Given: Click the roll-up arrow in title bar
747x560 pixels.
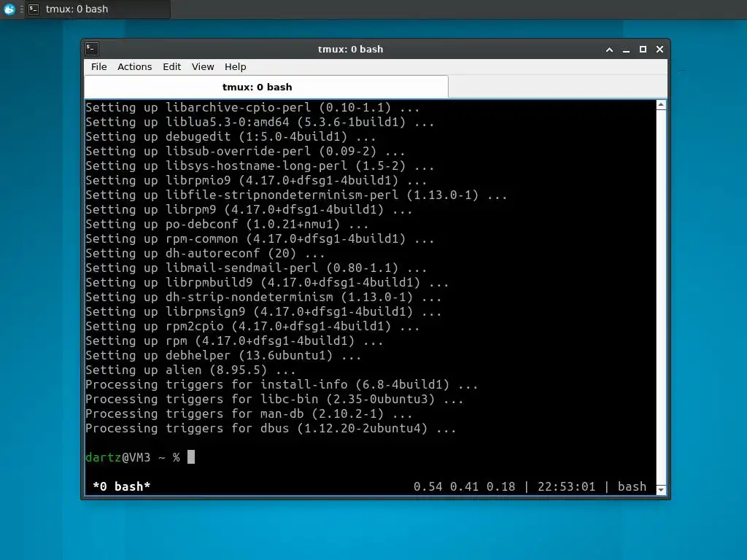Looking at the screenshot, I should (x=609, y=50).
